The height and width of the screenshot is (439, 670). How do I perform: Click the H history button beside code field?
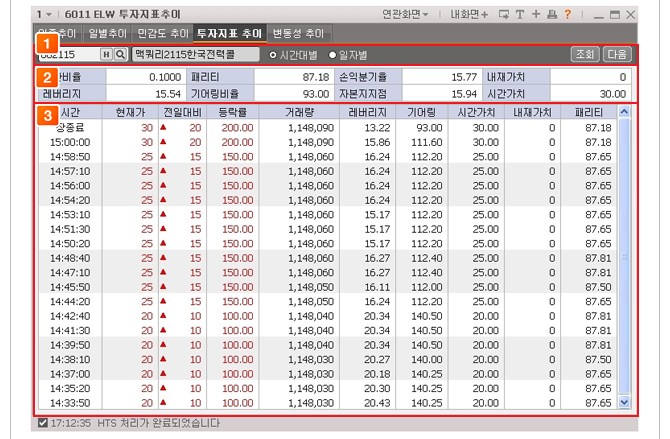[106, 54]
